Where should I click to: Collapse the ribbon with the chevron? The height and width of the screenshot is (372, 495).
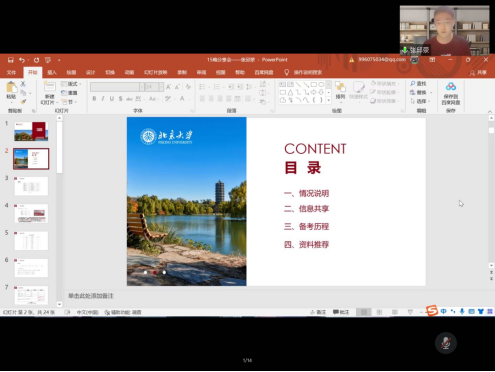(x=490, y=112)
